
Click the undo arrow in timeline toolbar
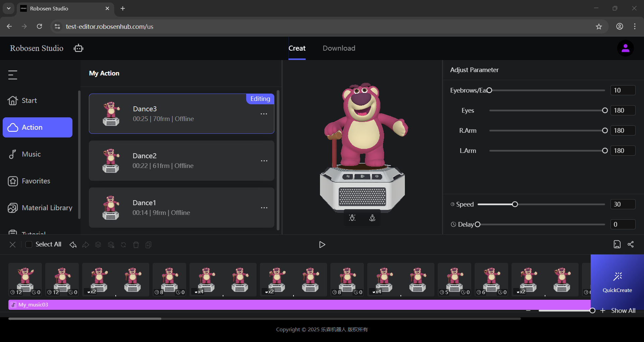pos(73,245)
